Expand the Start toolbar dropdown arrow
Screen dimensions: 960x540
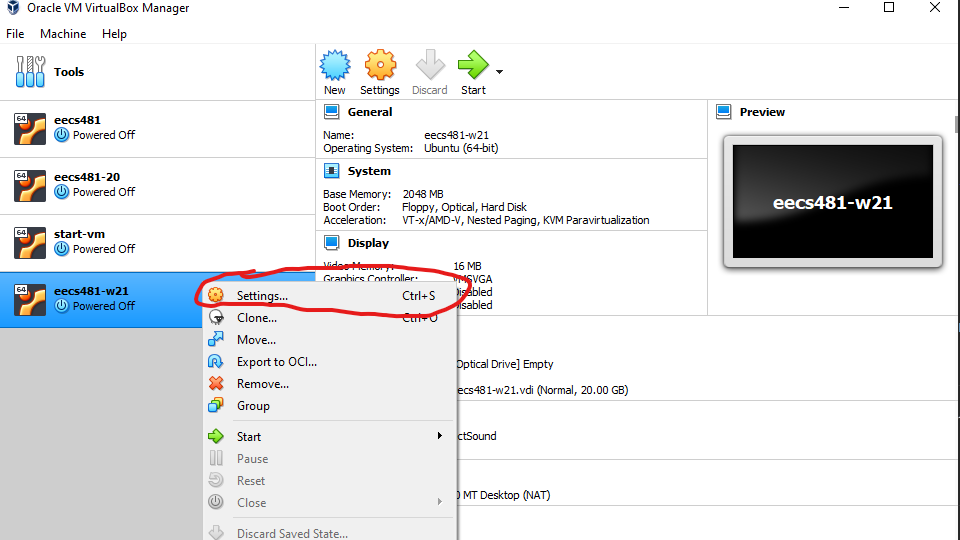coord(500,72)
